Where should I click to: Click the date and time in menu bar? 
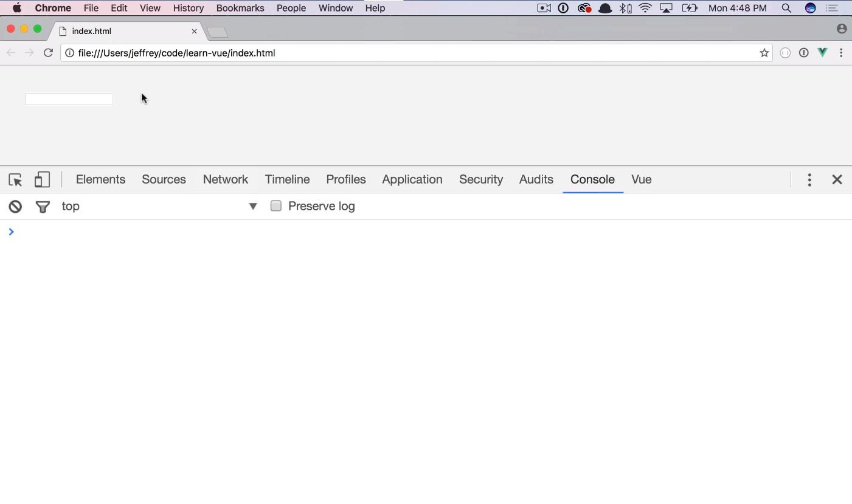point(738,8)
